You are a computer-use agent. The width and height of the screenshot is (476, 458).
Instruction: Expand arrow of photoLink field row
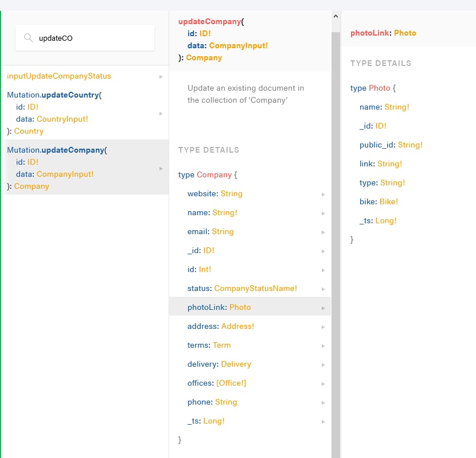click(x=323, y=308)
